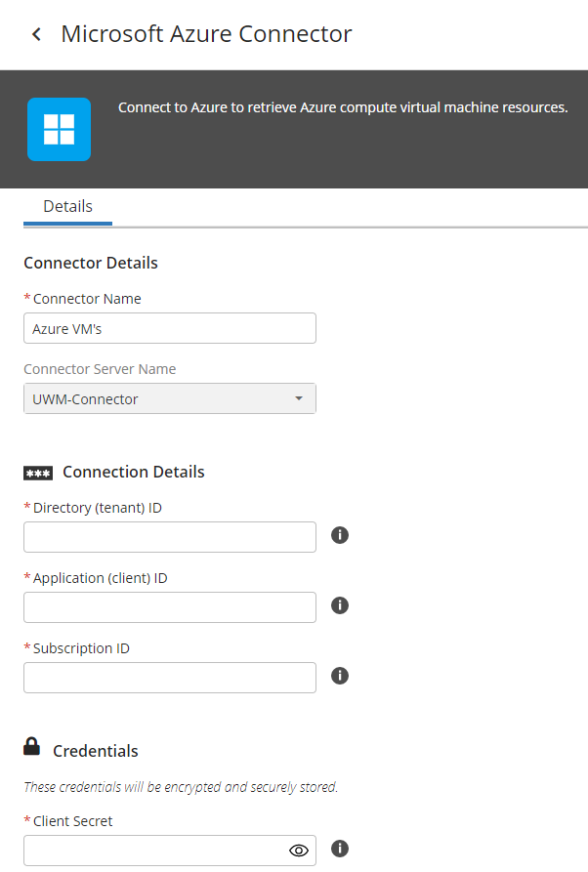The width and height of the screenshot is (588, 872).
Task: Reveal the Client Secret with the eye toggle
Action: point(298,850)
